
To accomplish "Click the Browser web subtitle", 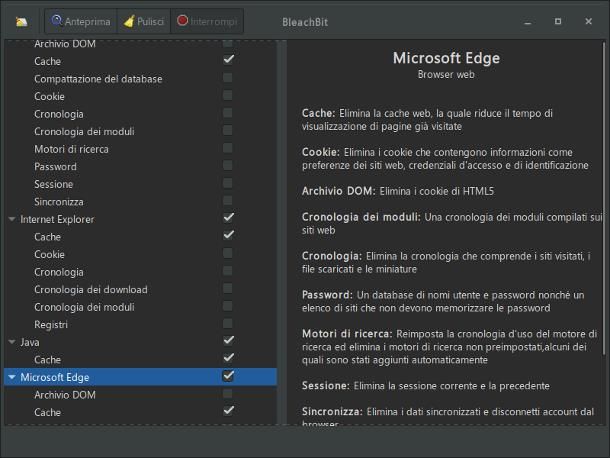I will point(446,74).
